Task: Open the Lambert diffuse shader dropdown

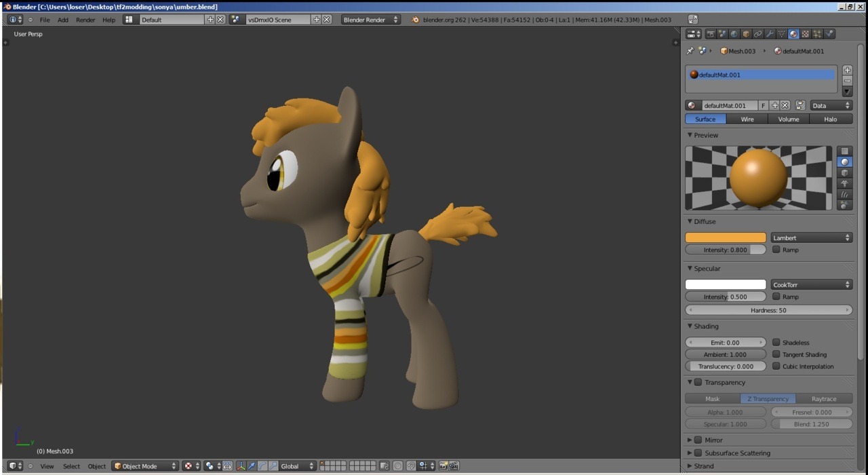Action: pyautogui.click(x=812, y=237)
